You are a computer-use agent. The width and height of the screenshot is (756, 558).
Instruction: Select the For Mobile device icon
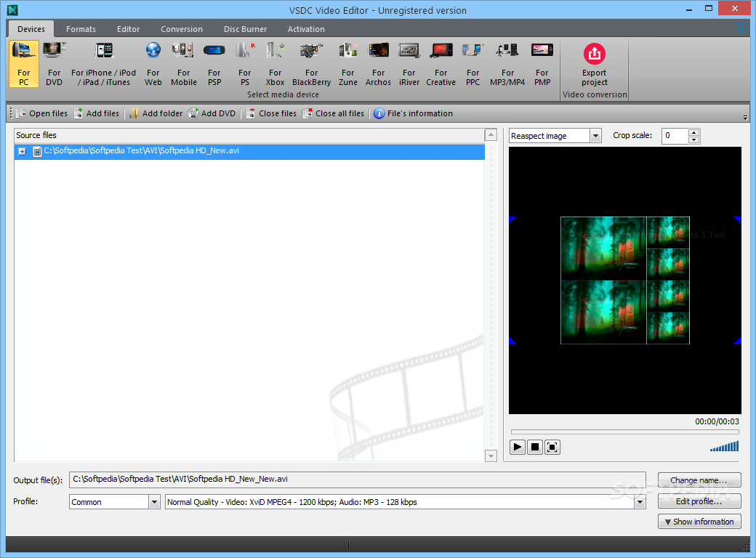pos(184,64)
